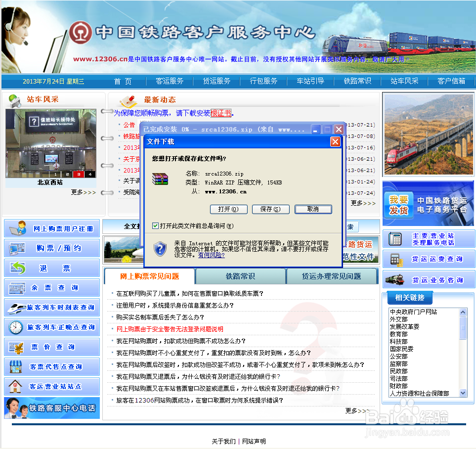Image resolution: width=476 pixels, height=449 pixels.
Task: Close the 文件下载 dialog with the red X
Action: (335, 141)
